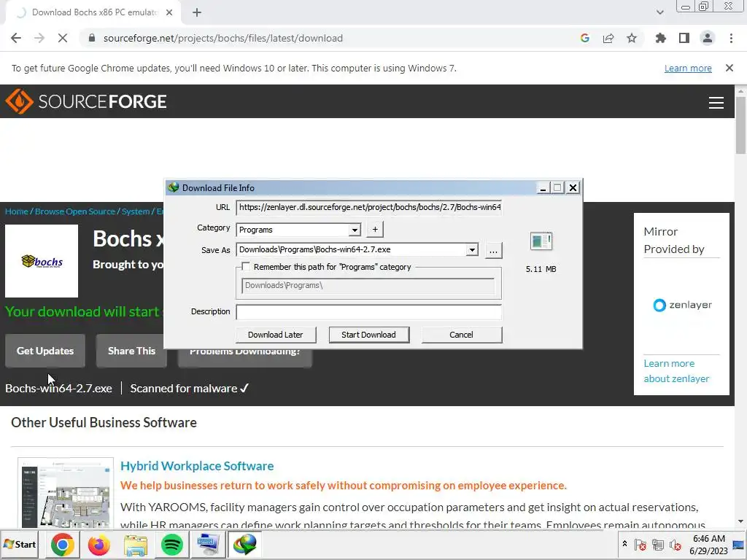Add new category with plus button
The width and height of the screenshot is (747, 560).
[375, 230]
